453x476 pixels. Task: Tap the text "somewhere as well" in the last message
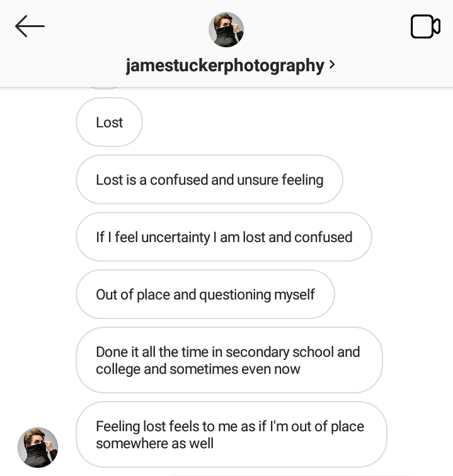click(154, 443)
